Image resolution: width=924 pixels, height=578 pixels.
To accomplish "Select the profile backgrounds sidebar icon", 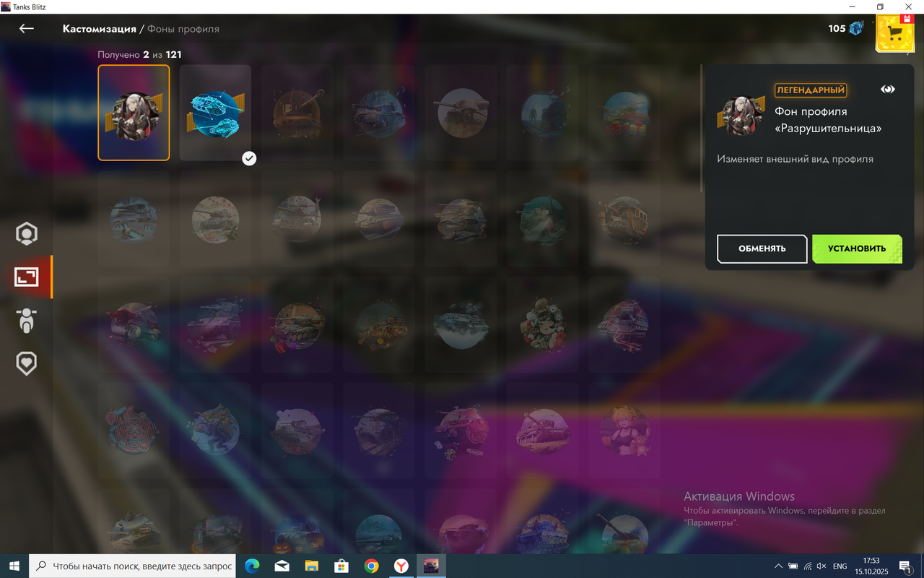I will [27, 277].
